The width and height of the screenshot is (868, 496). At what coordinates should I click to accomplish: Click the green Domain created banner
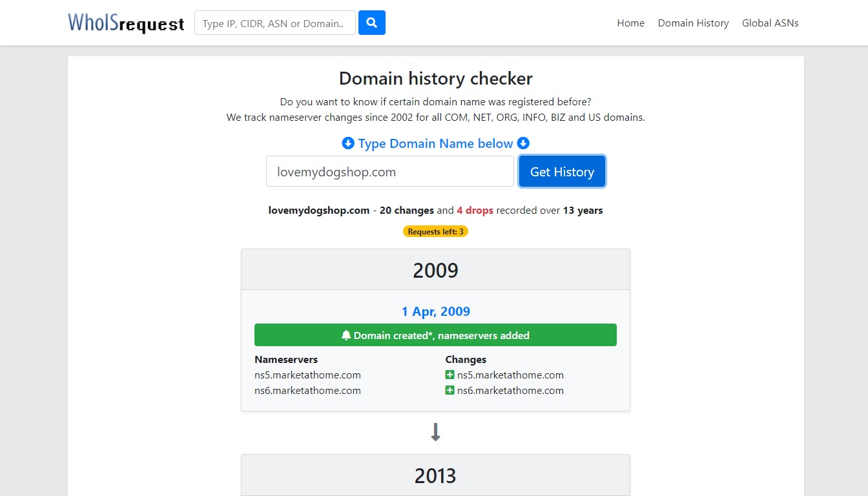(x=435, y=335)
